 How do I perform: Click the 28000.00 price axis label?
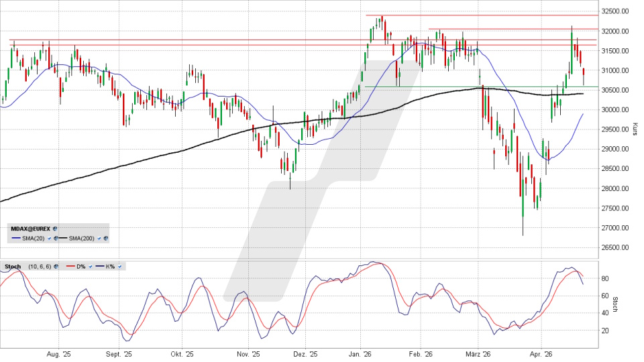coord(615,188)
